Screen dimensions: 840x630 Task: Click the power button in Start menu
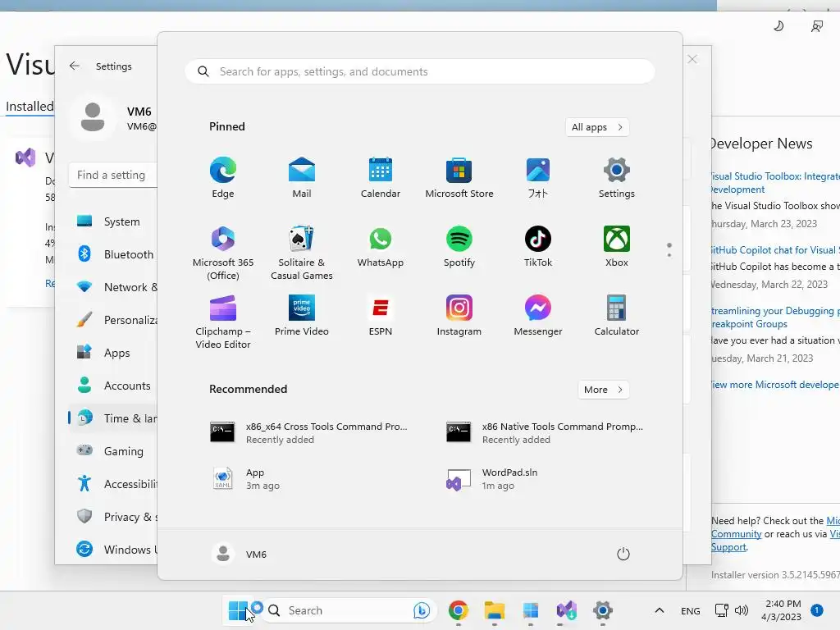(x=623, y=554)
